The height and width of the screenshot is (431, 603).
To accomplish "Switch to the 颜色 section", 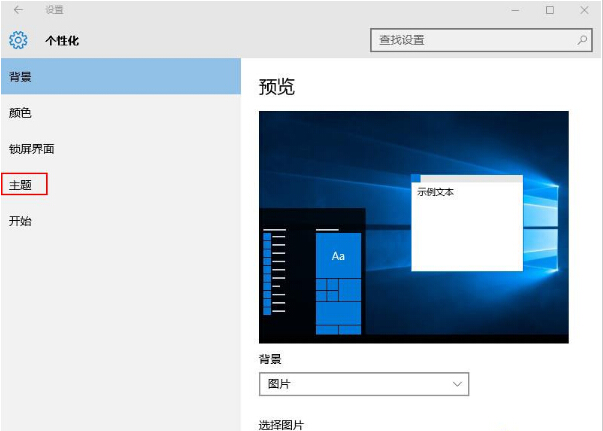I will (x=20, y=113).
